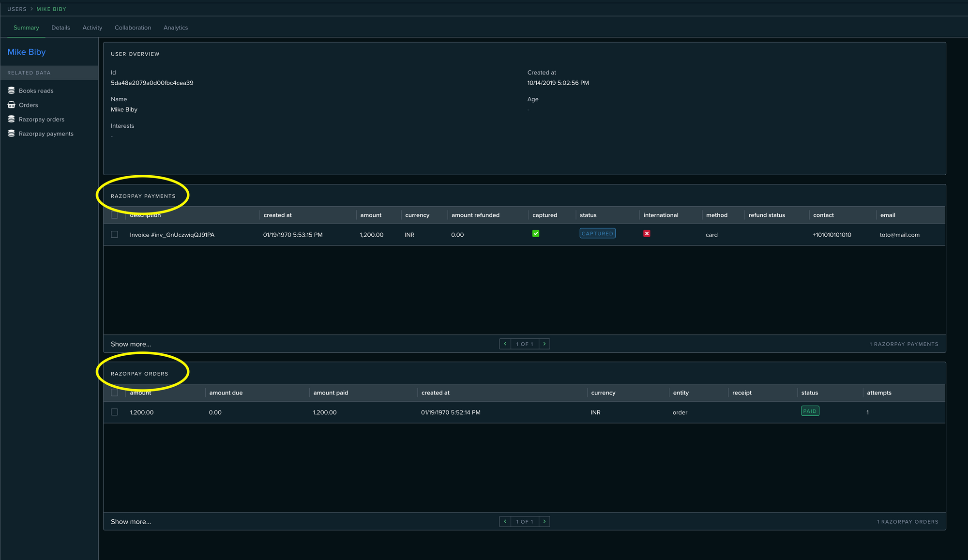Click the toto@mail.com email cell

click(x=900, y=235)
